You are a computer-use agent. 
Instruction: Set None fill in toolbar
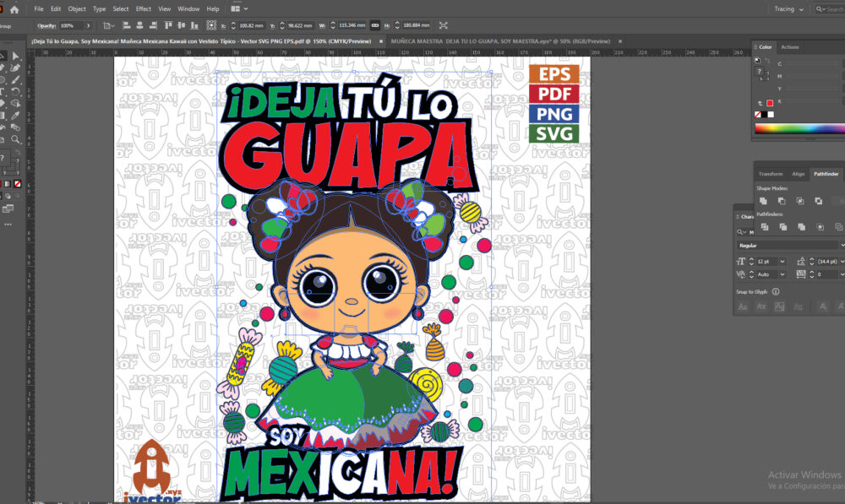(x=18, y=184)
